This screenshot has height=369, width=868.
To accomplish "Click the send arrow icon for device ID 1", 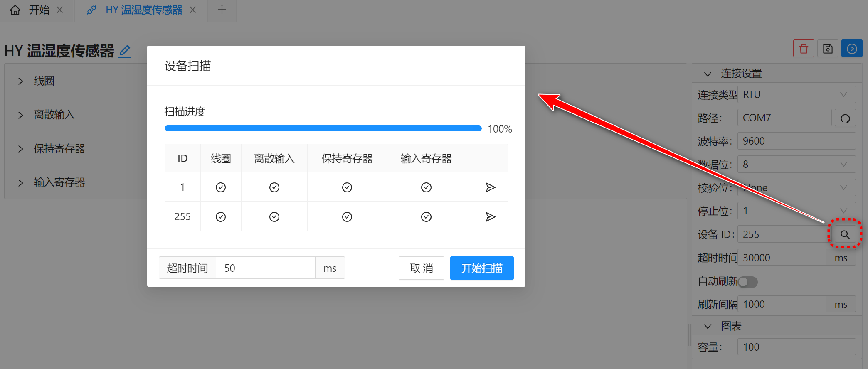I will pos(491,187).
